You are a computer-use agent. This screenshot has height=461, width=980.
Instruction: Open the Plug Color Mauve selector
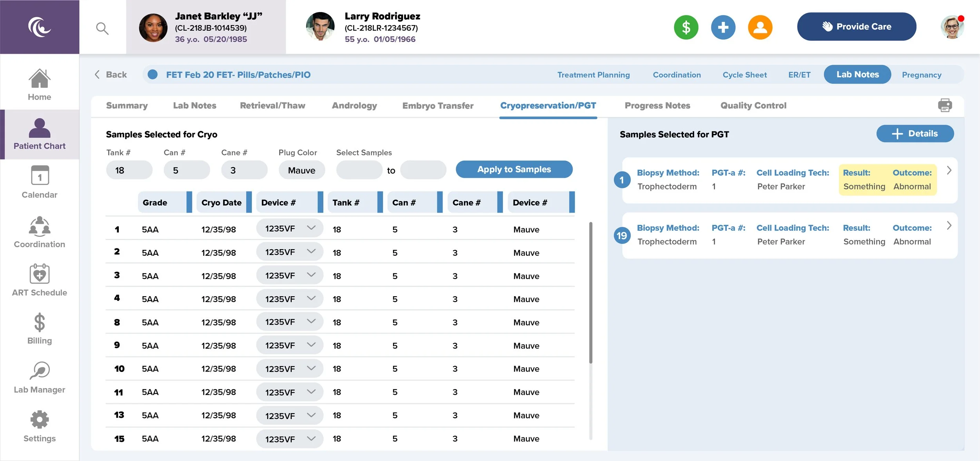(x=301, y=170)
